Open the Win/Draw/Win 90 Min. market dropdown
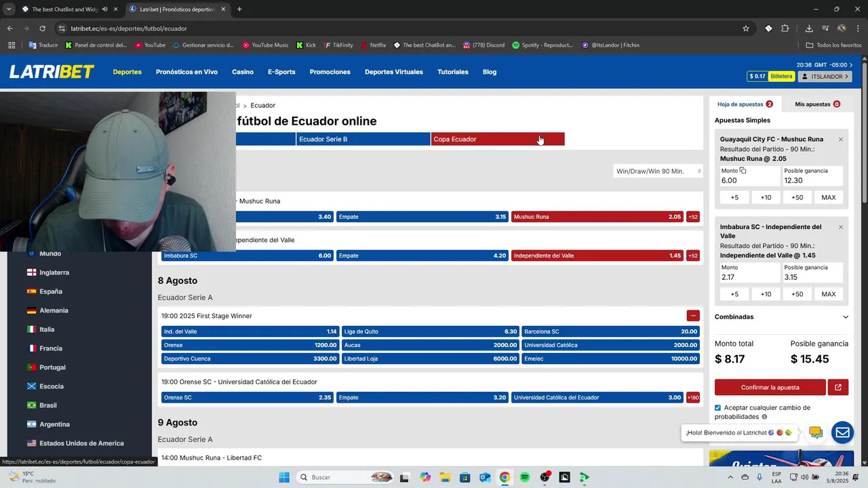The width and height of the screenshot is (868, 488). [x=658, y=171]
